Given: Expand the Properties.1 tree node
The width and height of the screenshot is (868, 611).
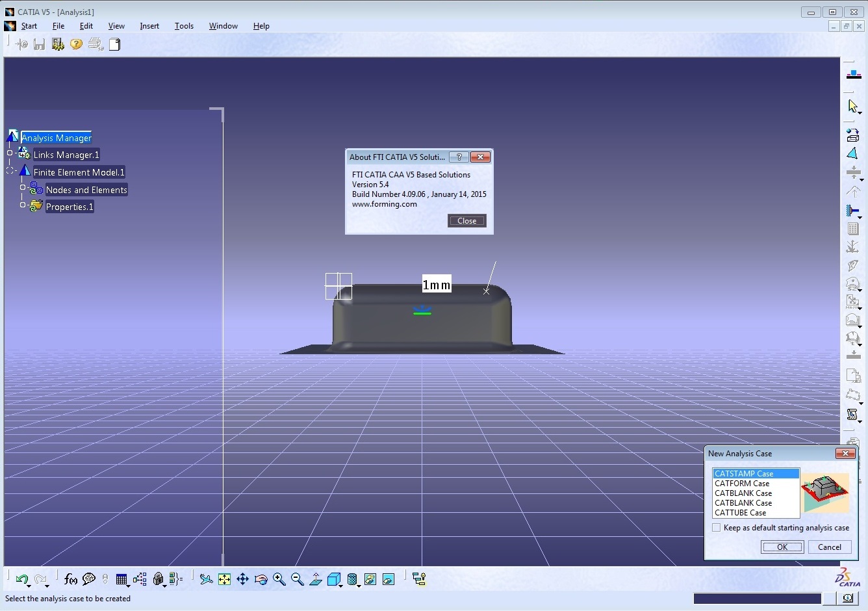Looking at the screenshot, I should point(22,205).
